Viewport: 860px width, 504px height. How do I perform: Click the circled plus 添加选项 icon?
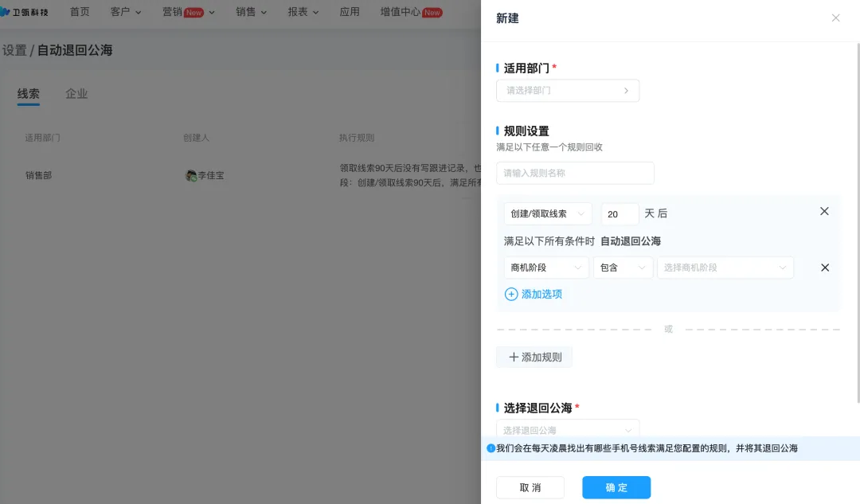(x=510, y=295)
